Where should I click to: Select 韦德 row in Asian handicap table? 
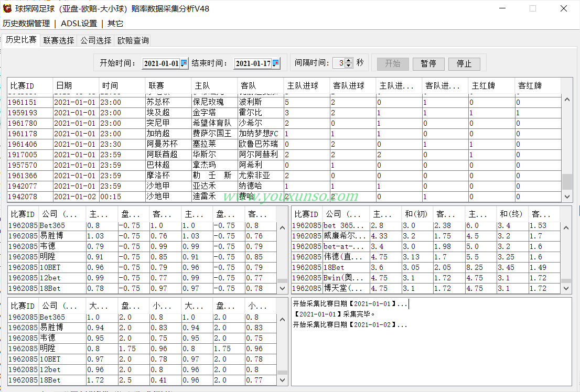coord(142,246)
